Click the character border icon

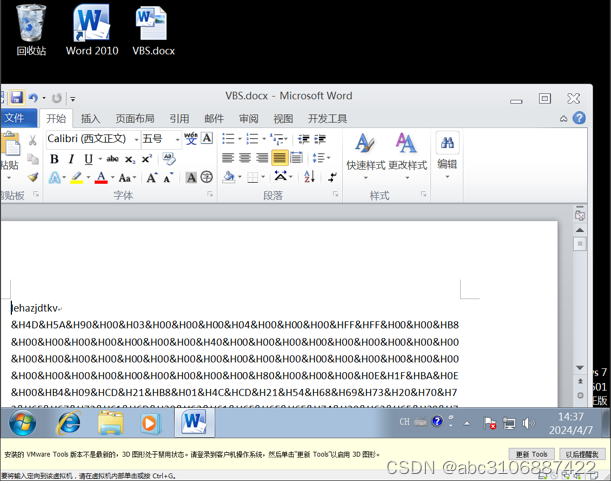pyautogui.click(x=207, y=138)
